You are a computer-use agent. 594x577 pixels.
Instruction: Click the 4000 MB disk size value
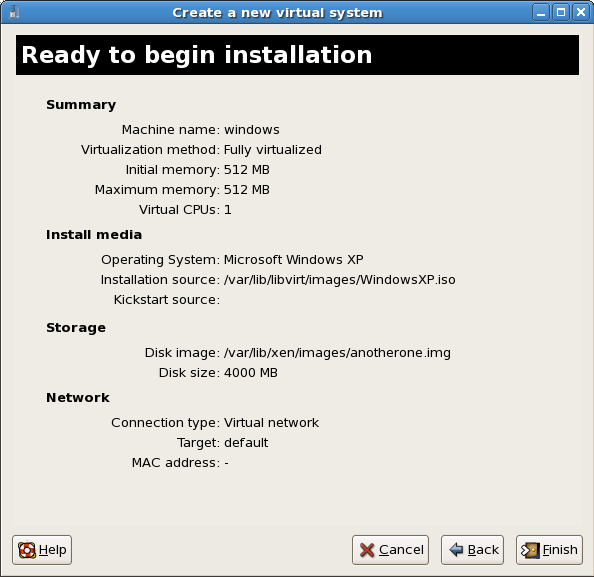coord(250,373)
